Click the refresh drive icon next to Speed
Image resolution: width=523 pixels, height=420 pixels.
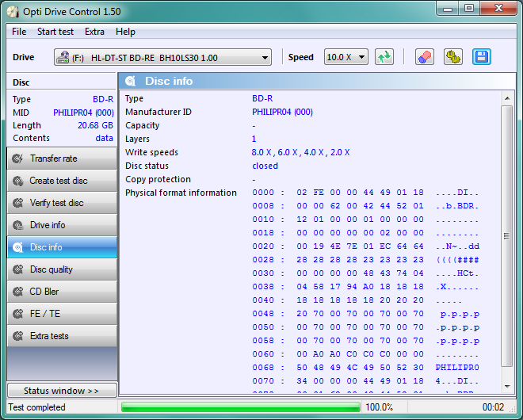[384, 57]
